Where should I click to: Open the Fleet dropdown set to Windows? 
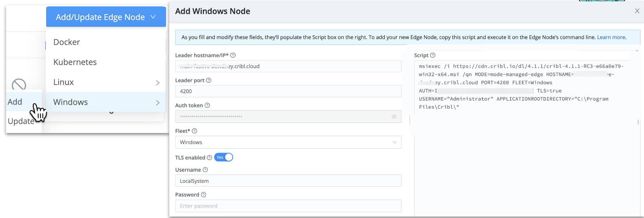(x=288, y=142)
